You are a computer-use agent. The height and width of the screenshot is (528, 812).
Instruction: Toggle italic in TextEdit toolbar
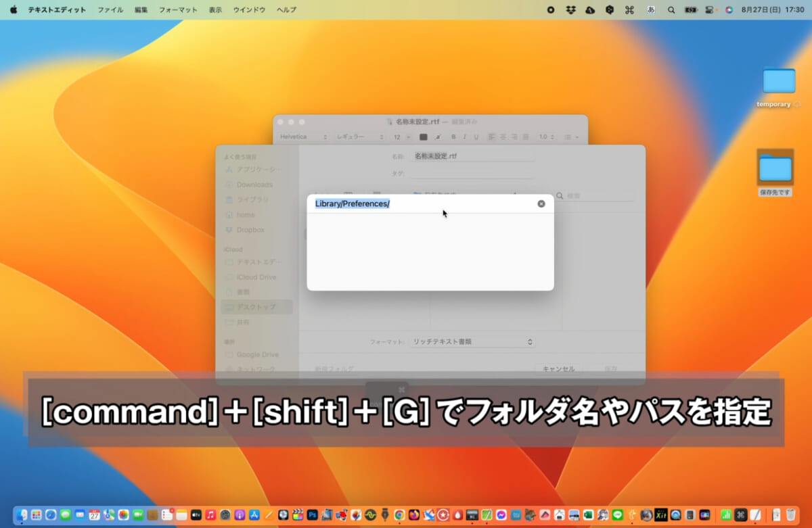(465, 137)
